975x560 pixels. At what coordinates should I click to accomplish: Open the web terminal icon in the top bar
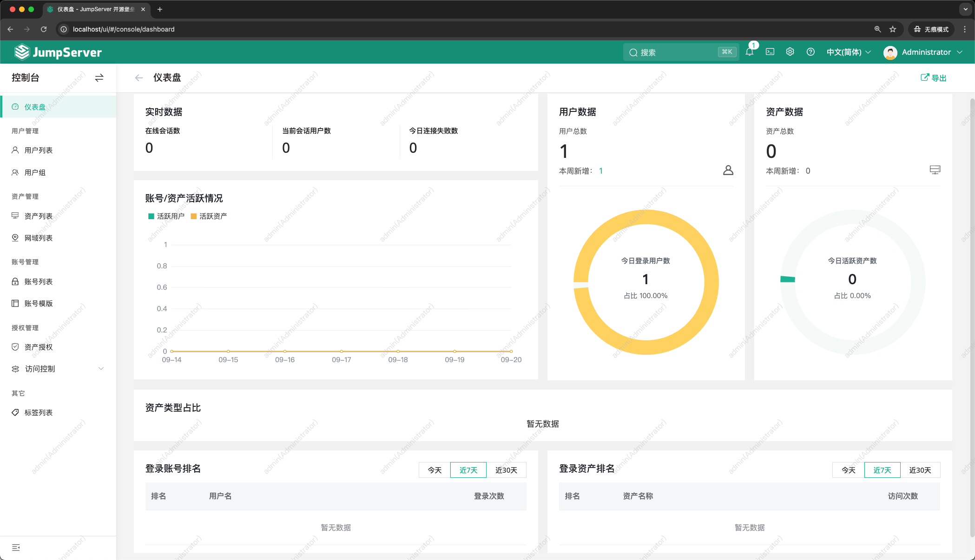[x=770, y=52]
